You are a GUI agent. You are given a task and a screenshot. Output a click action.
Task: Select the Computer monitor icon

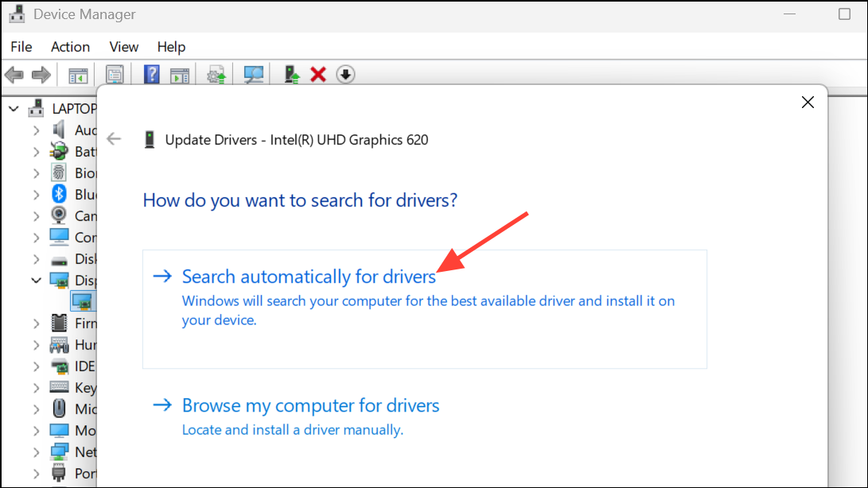coord(59,238)
